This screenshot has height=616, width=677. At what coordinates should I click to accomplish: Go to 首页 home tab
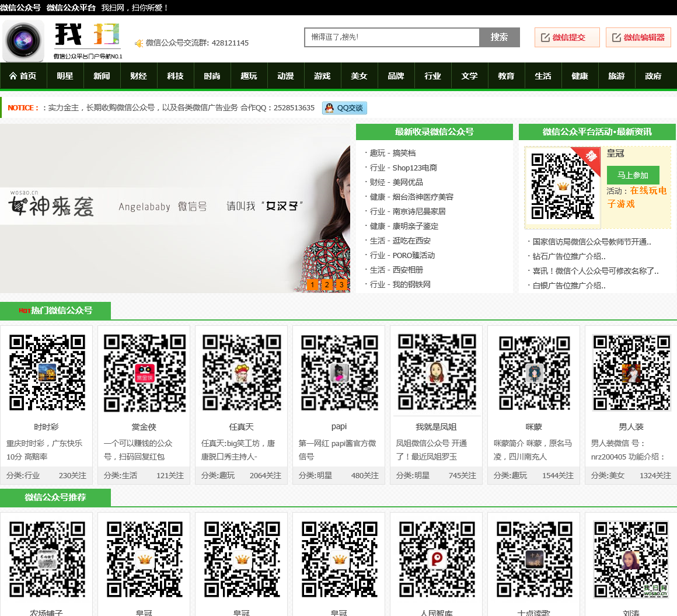[23, 76]
